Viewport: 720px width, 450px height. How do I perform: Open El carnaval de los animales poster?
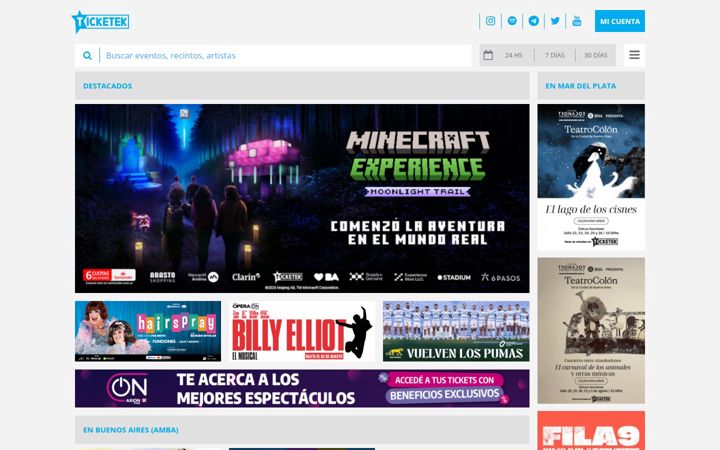pos(591,331)
